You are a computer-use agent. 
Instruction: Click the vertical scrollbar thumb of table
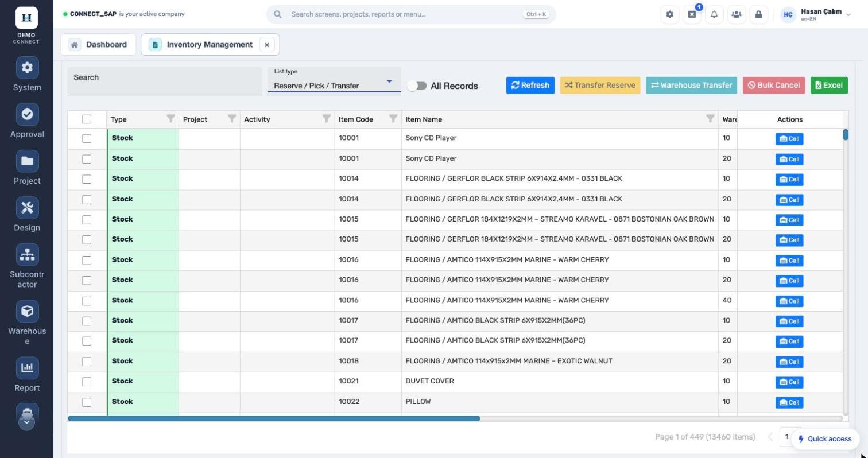(x=846, y=134)
